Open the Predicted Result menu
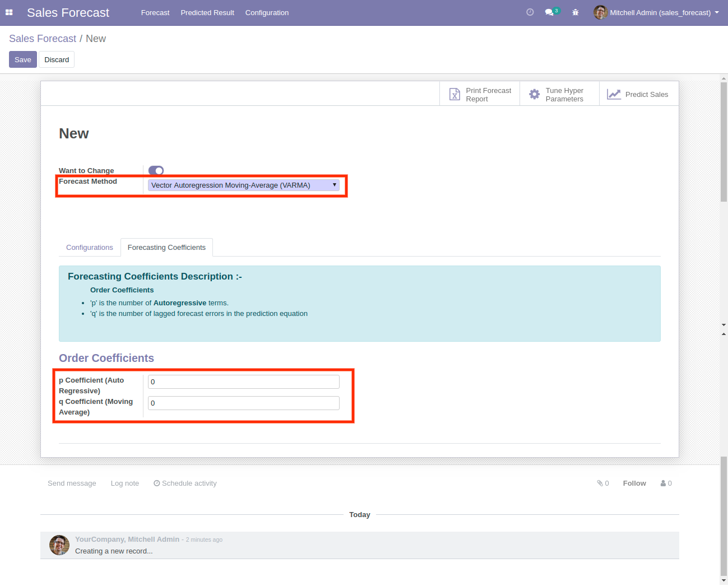Viewport: 728px width, 586px height. pos(207,12)
